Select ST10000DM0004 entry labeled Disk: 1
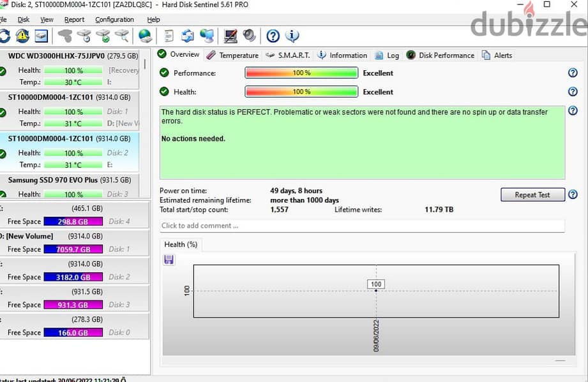The width and height of the screenshot is (588, 382). 70,110
